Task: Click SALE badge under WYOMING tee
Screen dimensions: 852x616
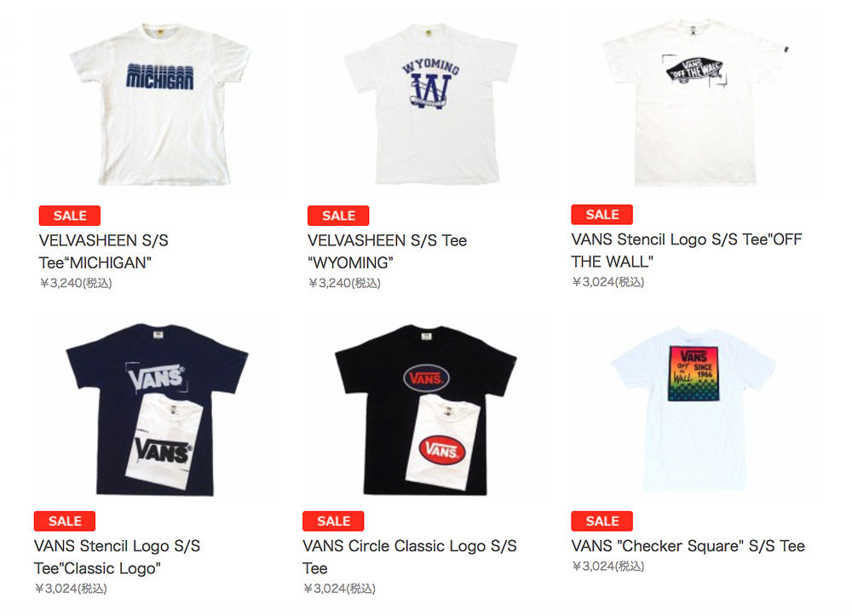Action: click(338, 216)
